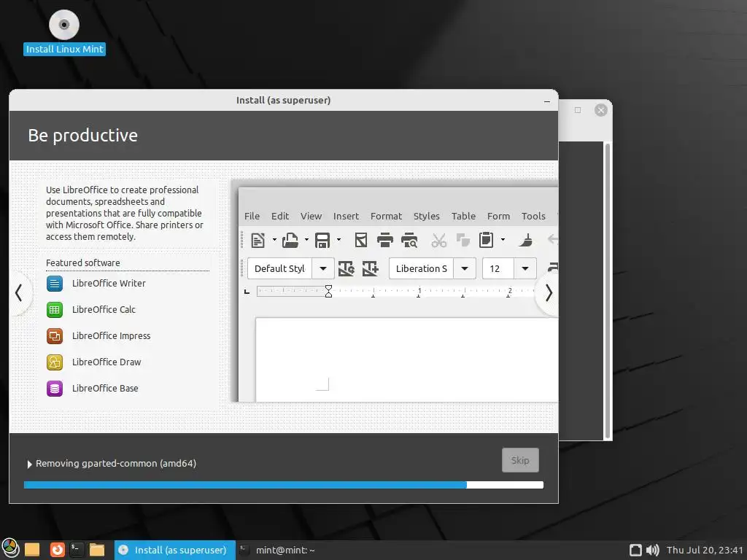Click the Print Preview icon

tap(409, 241)
